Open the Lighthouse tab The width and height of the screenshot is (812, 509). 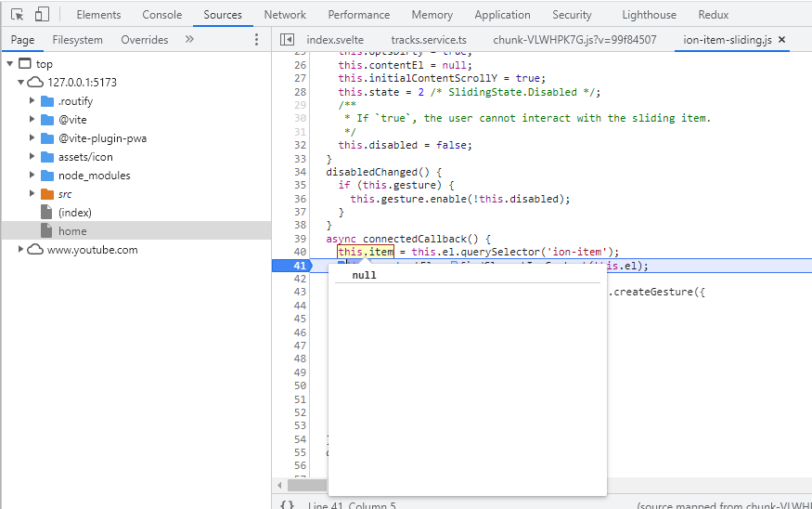tap(649, 15)
